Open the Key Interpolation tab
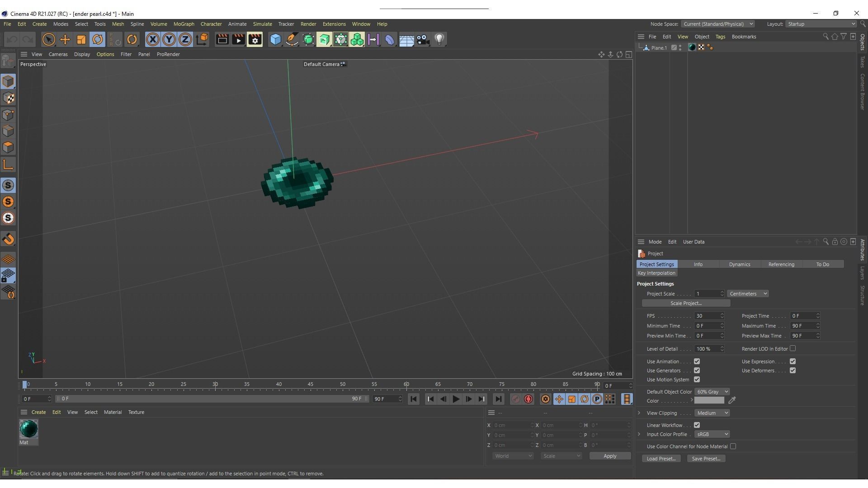The width and height of the screenshot is (868, 488). 656,273
